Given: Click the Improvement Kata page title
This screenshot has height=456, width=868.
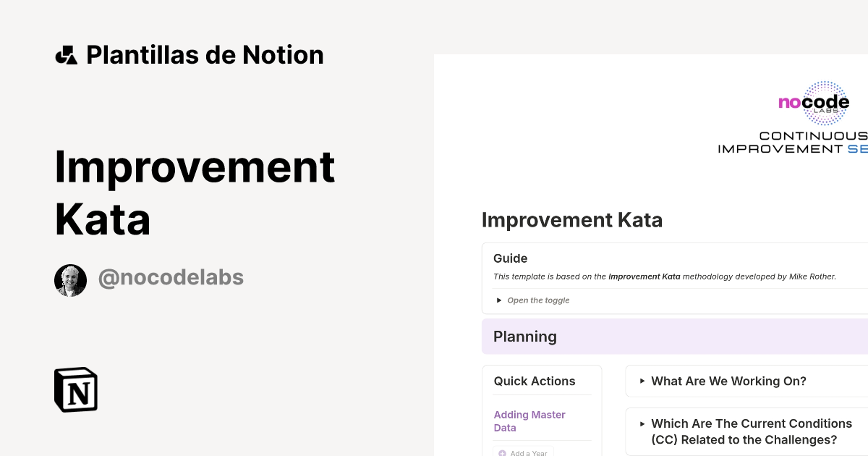Looking at the screenshot, I should [572, 220].
